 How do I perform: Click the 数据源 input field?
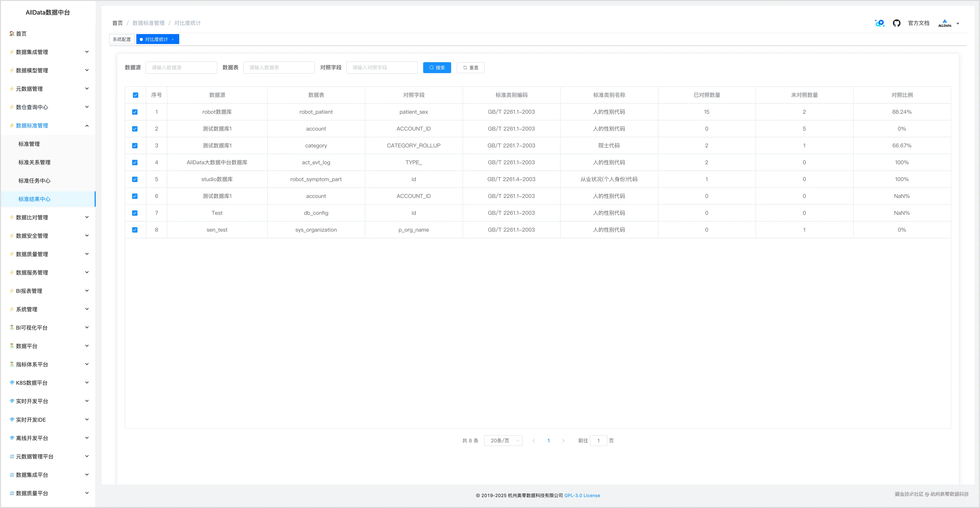pos(181,68)
